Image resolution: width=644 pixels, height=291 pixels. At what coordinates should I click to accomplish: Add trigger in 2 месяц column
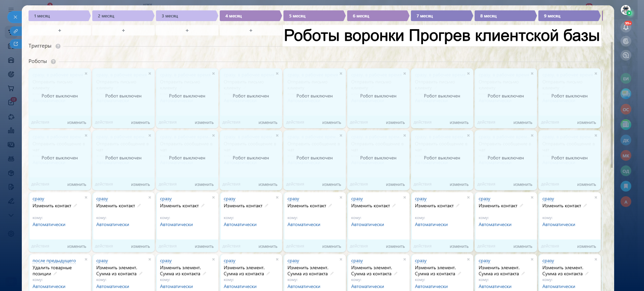point(123,30)
